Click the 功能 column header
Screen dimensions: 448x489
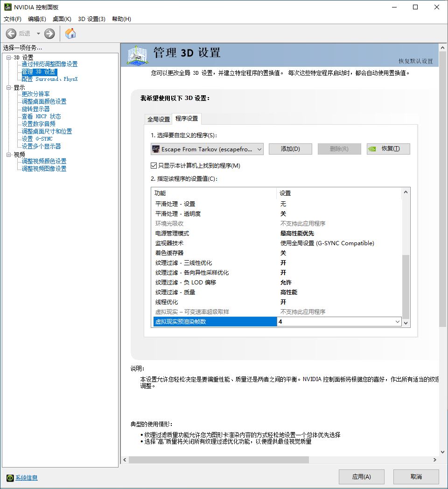tap(214, 193)
